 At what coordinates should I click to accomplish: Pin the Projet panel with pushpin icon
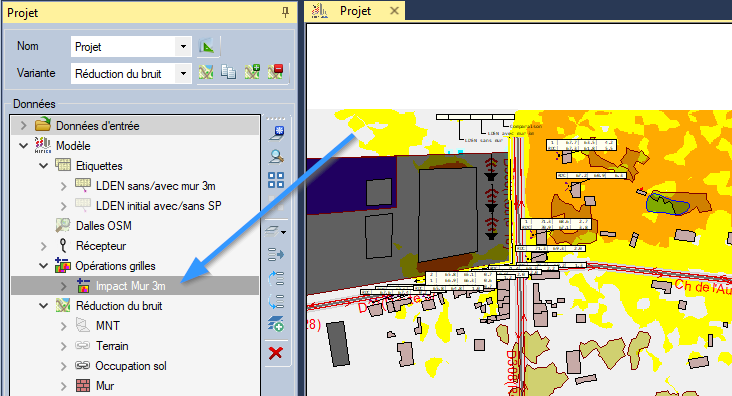tap(285, 13)
